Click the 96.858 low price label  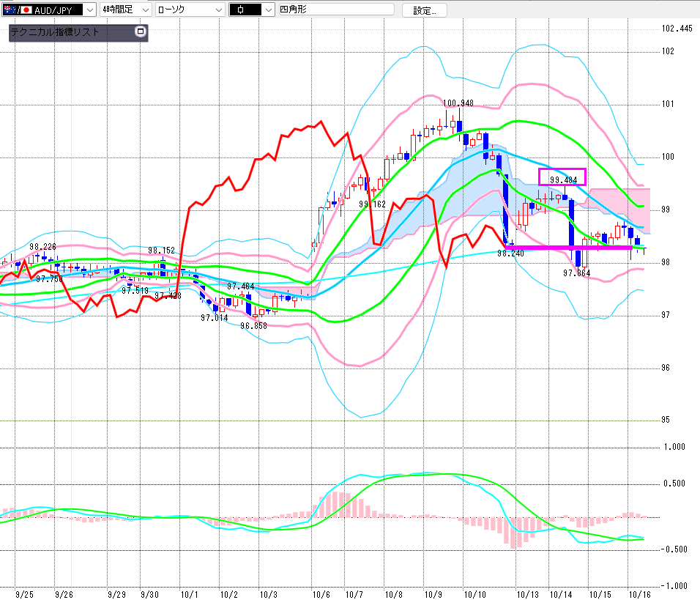point(254,325)
